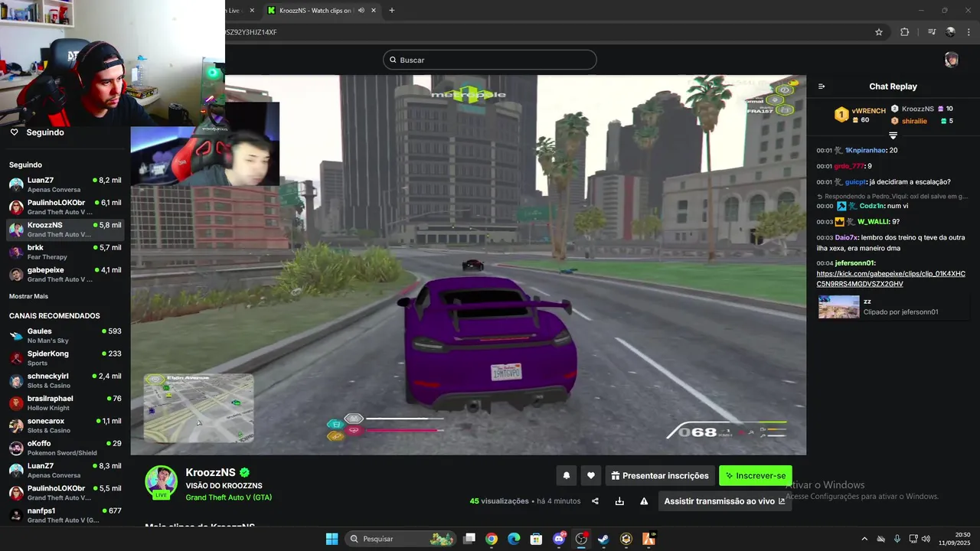
Task: Click the Seguindo heart icon in the sidebar
Action: [x=14, y=132]
